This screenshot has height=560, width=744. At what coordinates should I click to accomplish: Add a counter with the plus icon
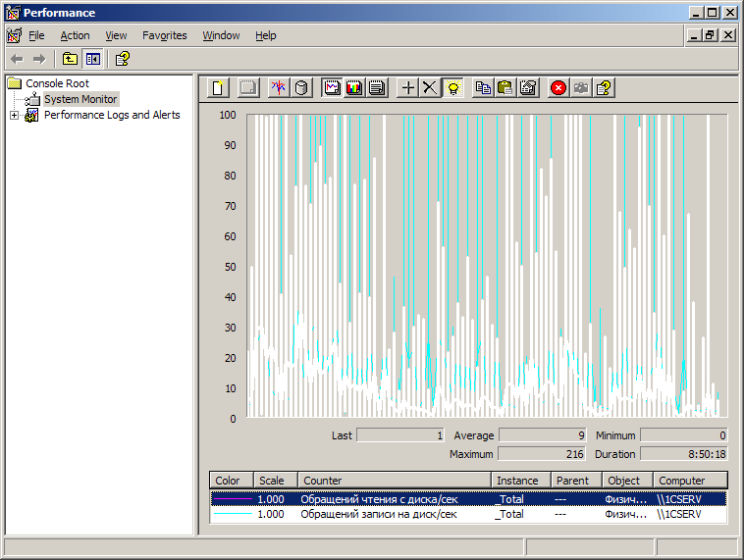(408, 88)
